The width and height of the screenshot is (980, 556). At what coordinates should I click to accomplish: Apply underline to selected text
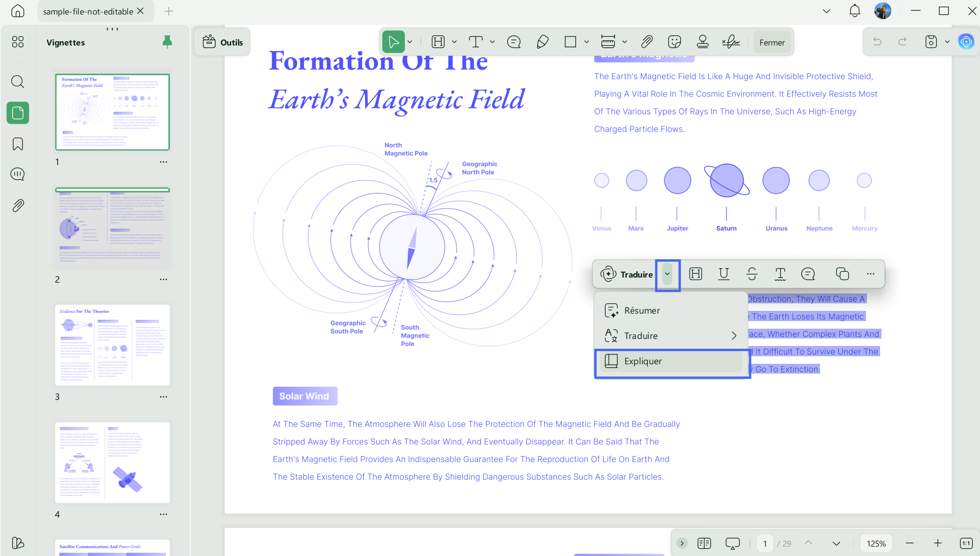click(x=723, y=274)
